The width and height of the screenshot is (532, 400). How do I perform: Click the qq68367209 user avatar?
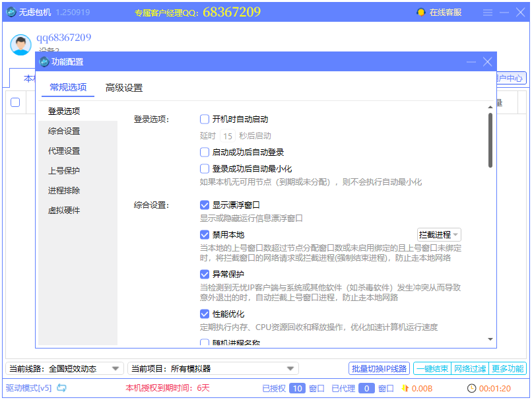[x=20, y=44]
